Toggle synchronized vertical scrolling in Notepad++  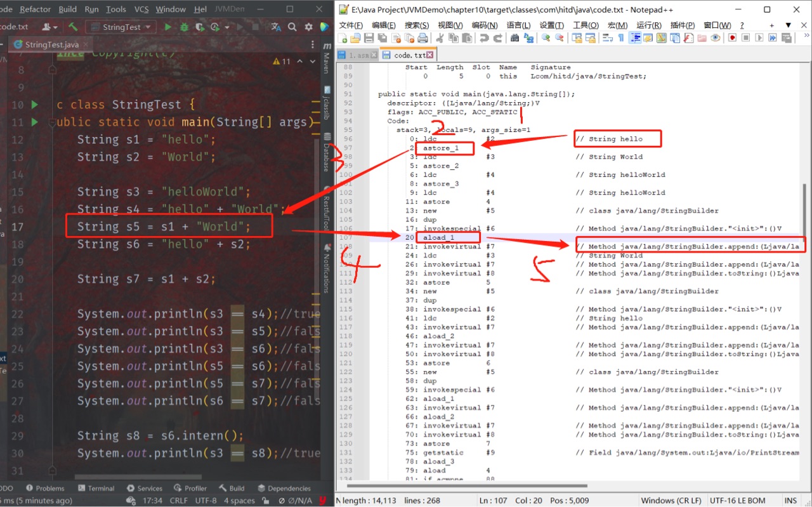[577, 38]
